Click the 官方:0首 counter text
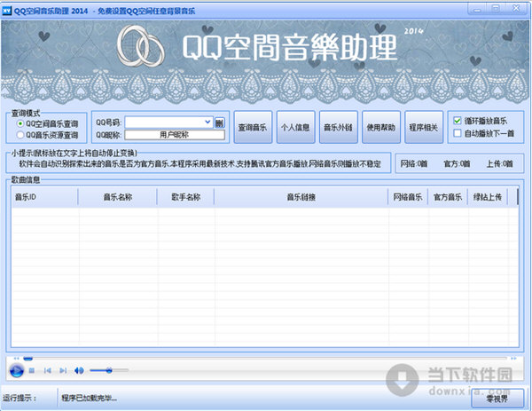 click(457, 163)
